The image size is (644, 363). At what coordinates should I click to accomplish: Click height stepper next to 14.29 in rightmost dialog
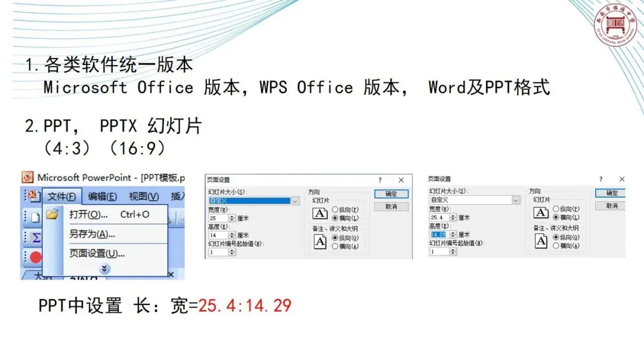(x=453, y=234)
